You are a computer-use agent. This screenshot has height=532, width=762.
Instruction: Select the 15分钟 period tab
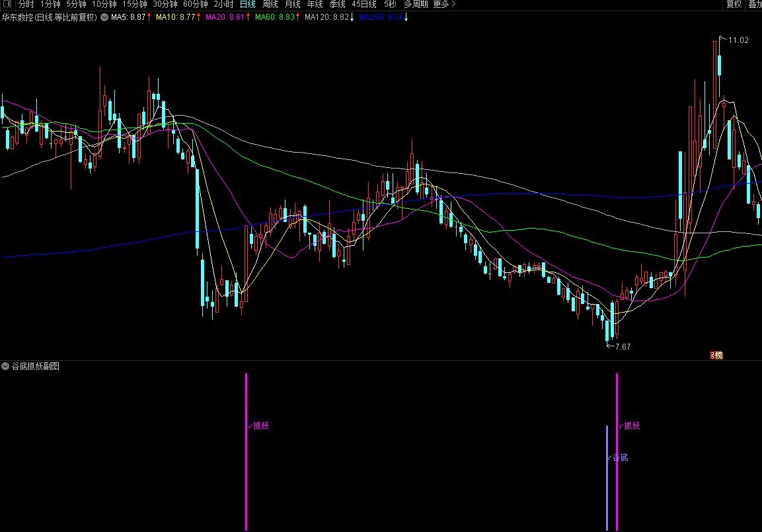click(135, 5)
